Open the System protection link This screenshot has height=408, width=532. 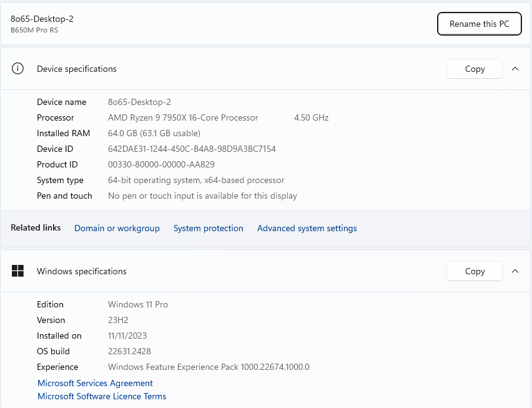(x=209, y=228)
